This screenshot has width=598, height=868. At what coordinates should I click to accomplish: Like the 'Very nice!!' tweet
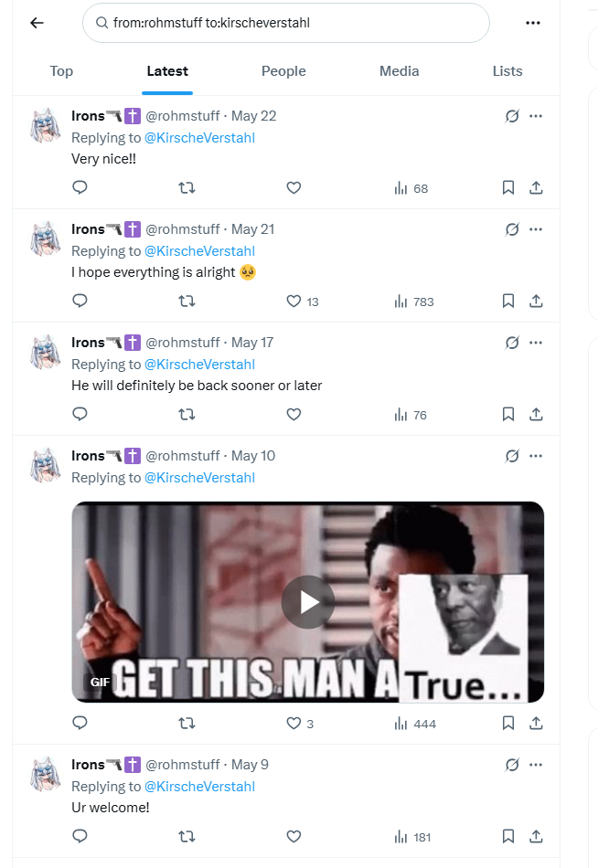pyautogui.click(x=294, y=188)
